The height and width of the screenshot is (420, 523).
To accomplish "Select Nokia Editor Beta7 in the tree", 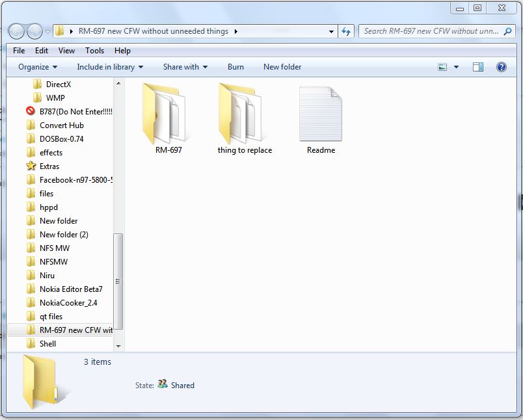I will pos(71,289).
